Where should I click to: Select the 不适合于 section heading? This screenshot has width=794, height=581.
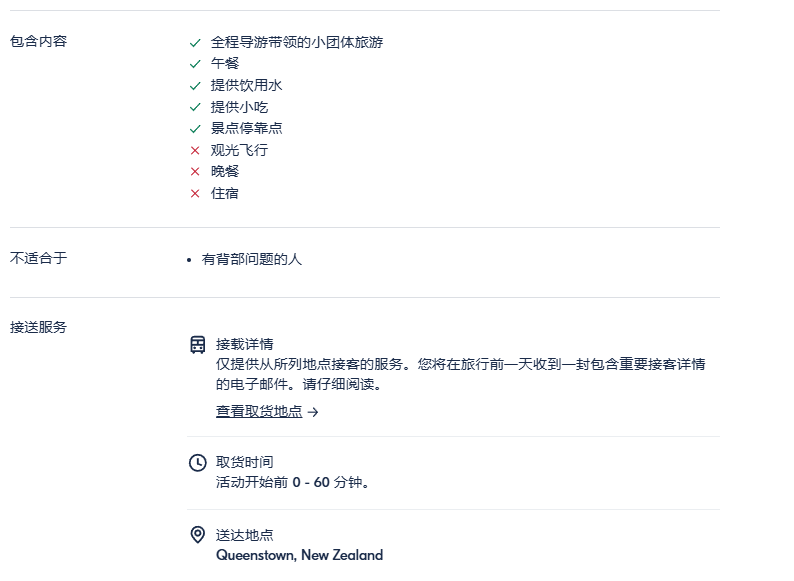tap(38, 258)
